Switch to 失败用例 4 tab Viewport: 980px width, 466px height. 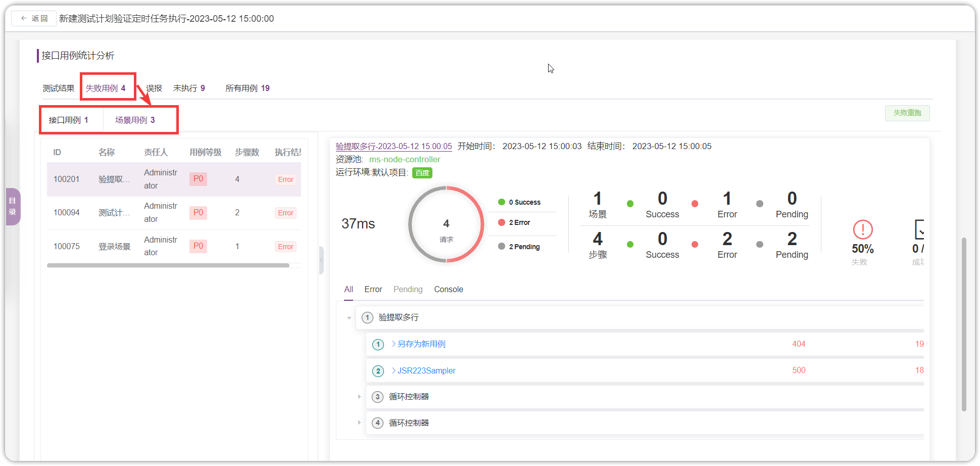tap(106, 88)
